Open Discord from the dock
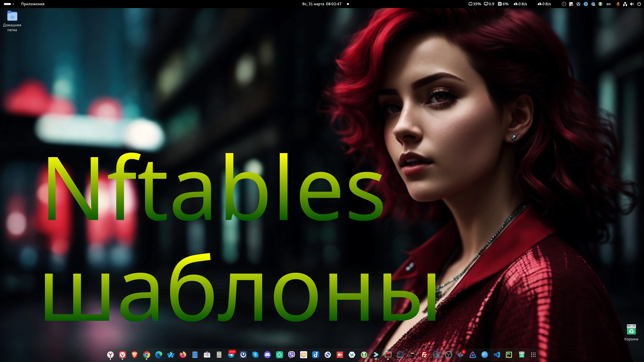The height and width of the screenshot is (362, 644). click(x=267, y=355)
